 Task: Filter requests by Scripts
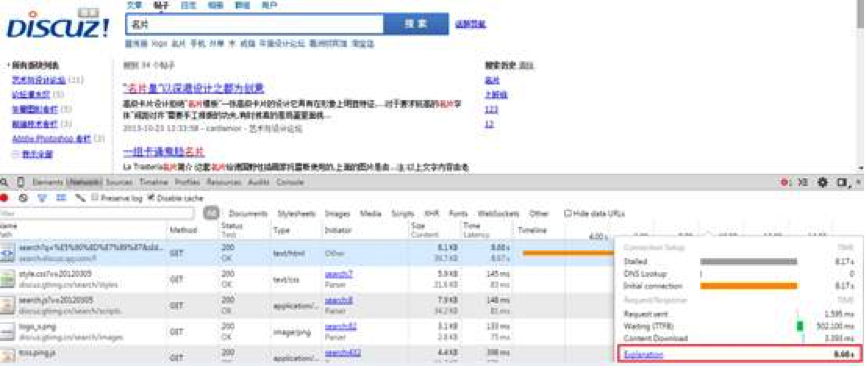[x=403, y=214]
